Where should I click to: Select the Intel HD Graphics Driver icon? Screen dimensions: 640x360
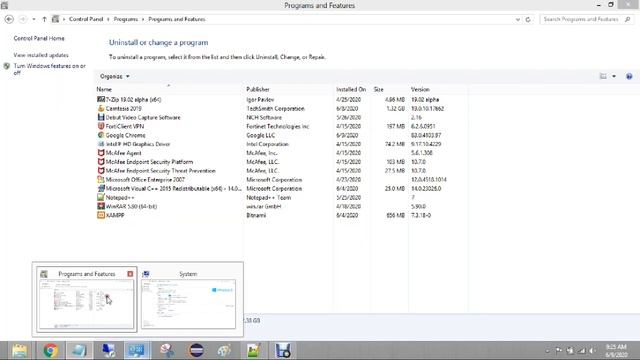tap(101, 144)
